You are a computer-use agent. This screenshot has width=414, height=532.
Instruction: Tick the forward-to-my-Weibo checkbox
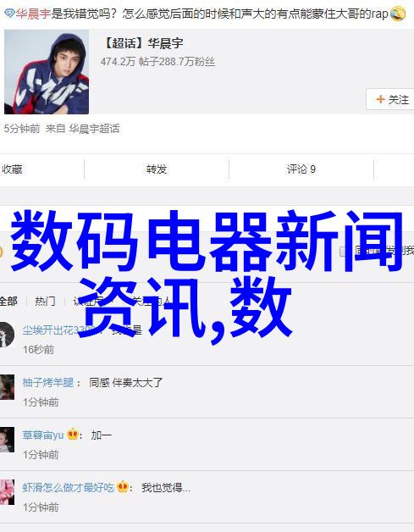tap(343, 252)
